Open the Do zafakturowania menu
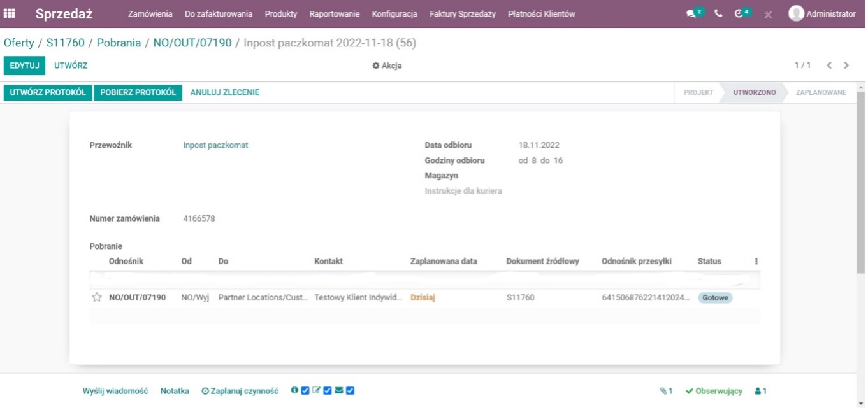Viewport: 868px width, 410px height. click(x=219, y=13)
